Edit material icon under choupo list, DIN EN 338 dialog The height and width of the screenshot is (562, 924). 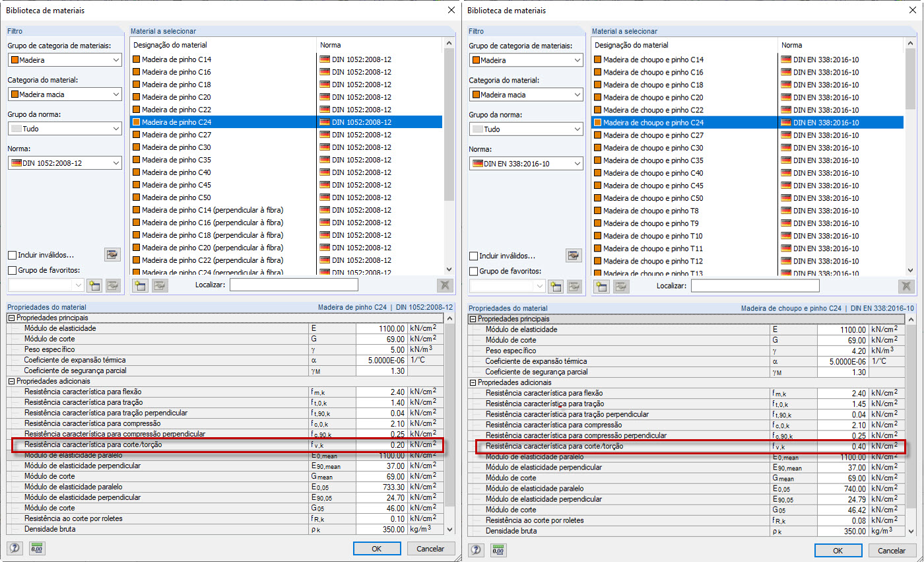click(621, 286)
